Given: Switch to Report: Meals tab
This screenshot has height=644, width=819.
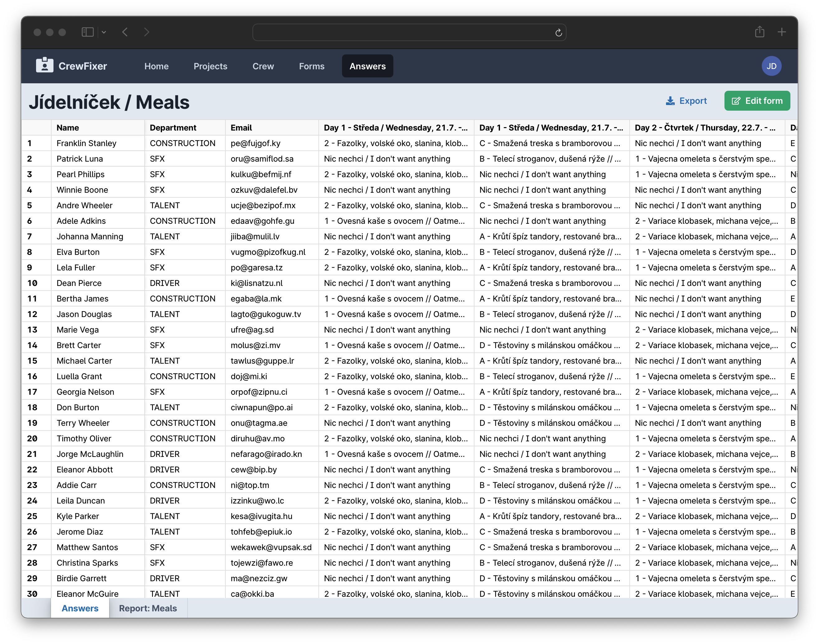Looking at the screenshot, I should (148, 608).
